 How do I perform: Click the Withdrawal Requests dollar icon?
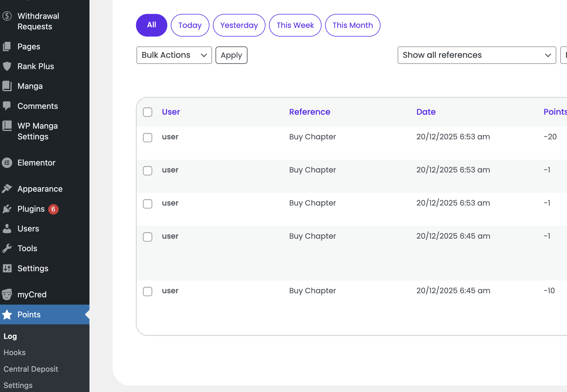7,16
